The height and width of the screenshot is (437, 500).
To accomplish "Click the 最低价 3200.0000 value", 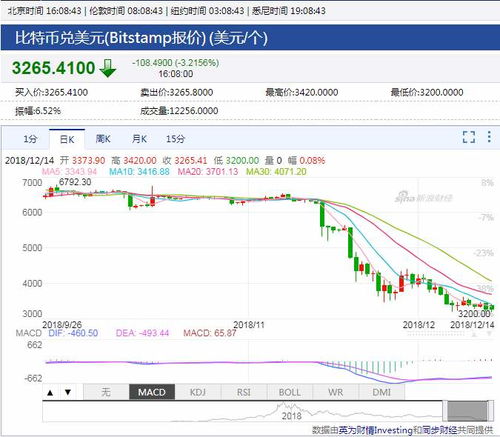I will 427,92.
